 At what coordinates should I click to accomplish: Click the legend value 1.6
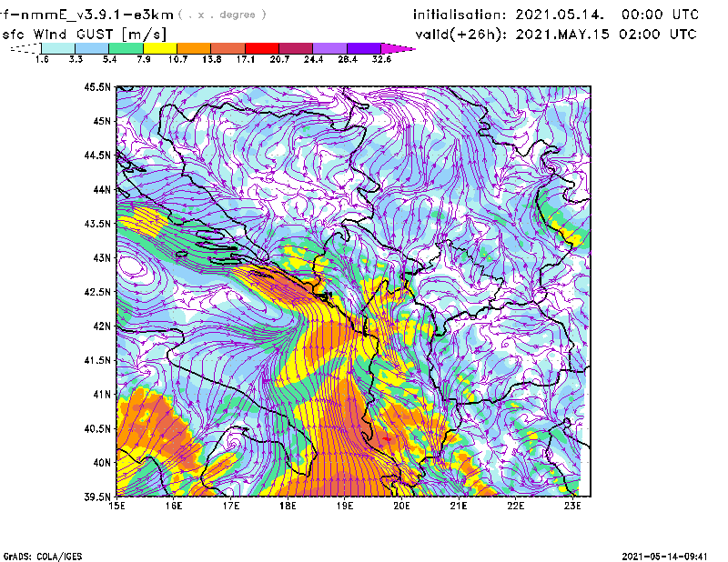(42, 59)
